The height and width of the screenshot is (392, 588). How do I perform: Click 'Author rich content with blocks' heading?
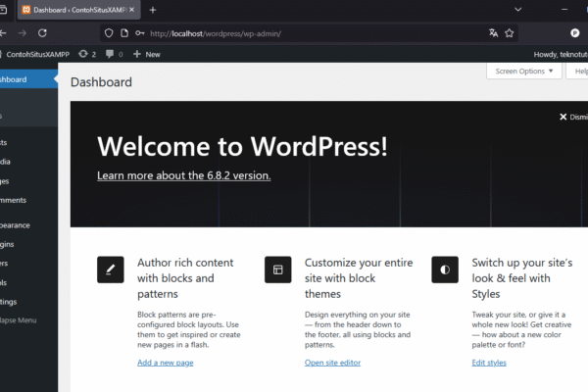[x=185, y=278]
